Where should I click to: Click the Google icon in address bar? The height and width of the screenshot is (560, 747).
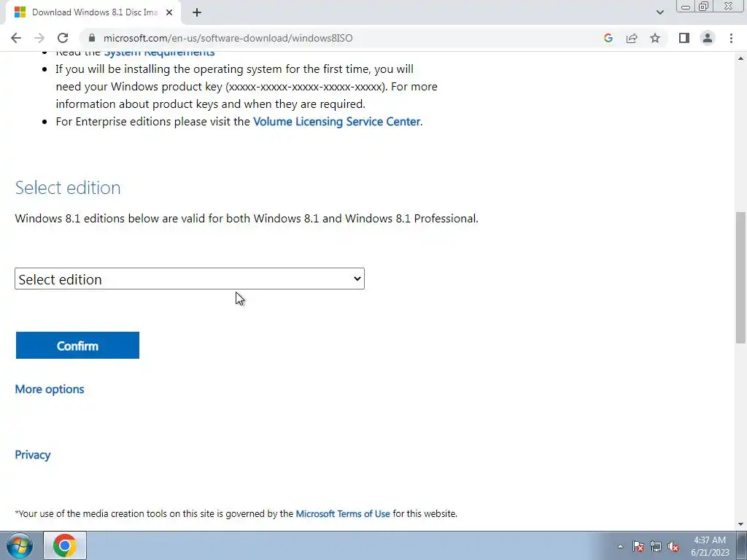(608, 38)
